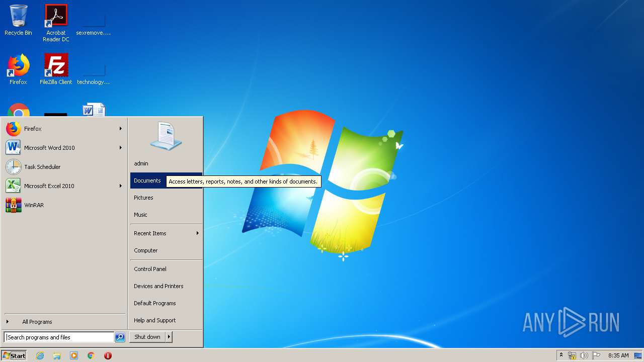Open Windows Media Player from taskbar

pyautogui.click(x=74, y=355)
